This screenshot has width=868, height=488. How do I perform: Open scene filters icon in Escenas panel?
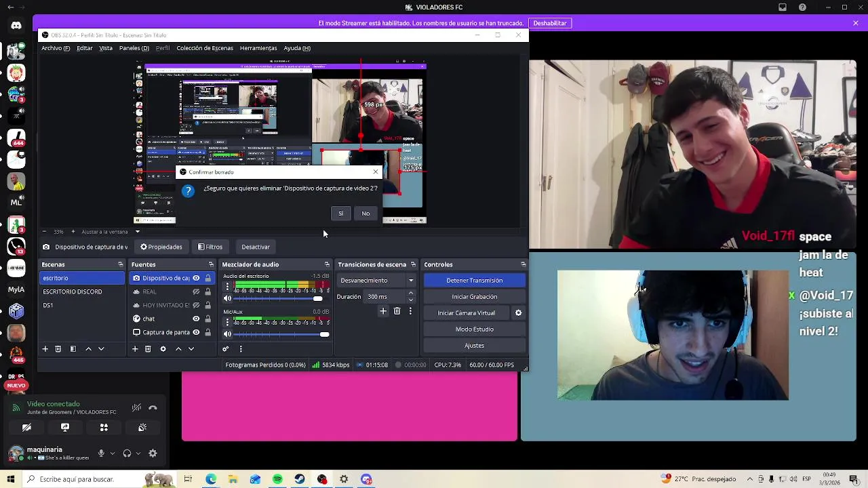73,349
